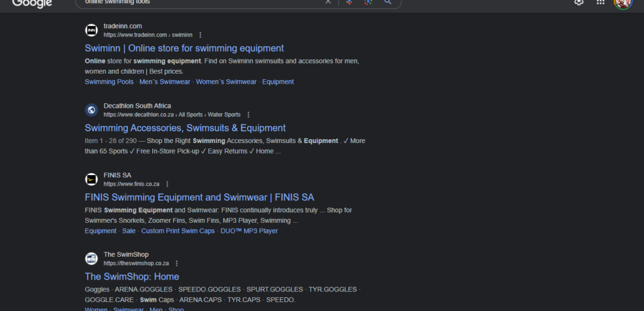Screen dimensions: 644x311
Task: Open the Google account profile avatar
Action: 623,3
